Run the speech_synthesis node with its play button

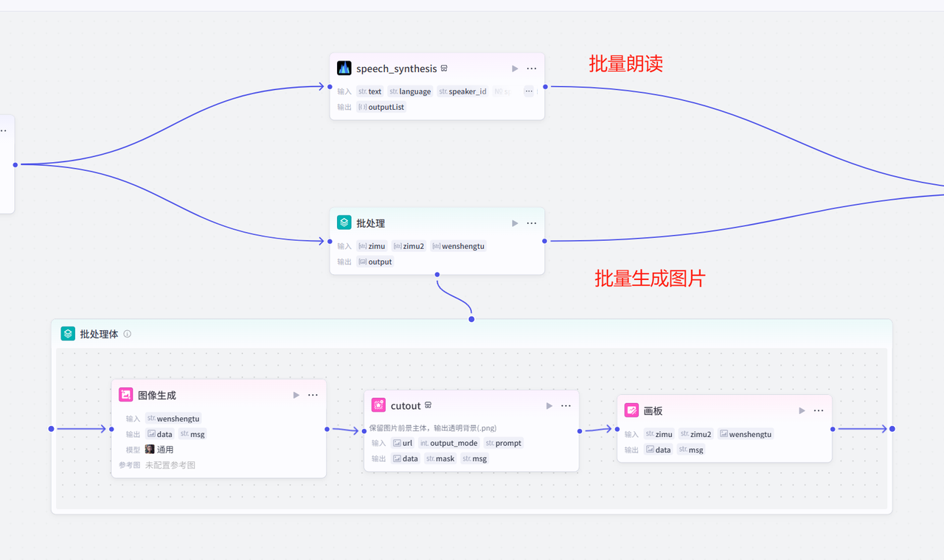click(x=516, y=69)
